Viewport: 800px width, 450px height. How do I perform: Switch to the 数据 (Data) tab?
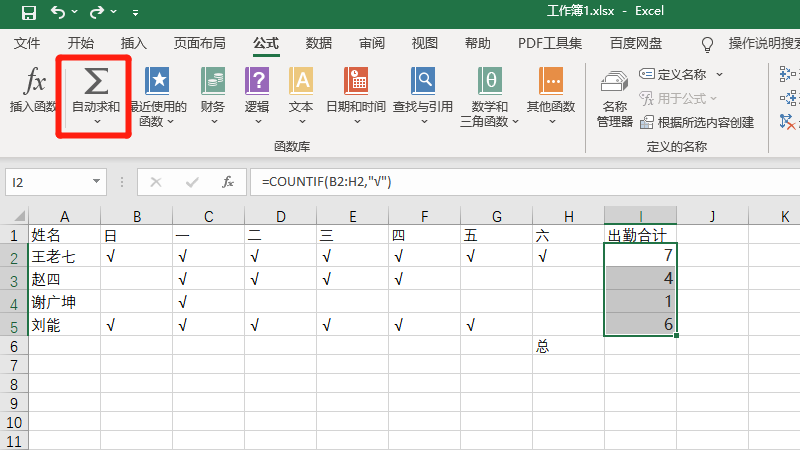318,43
